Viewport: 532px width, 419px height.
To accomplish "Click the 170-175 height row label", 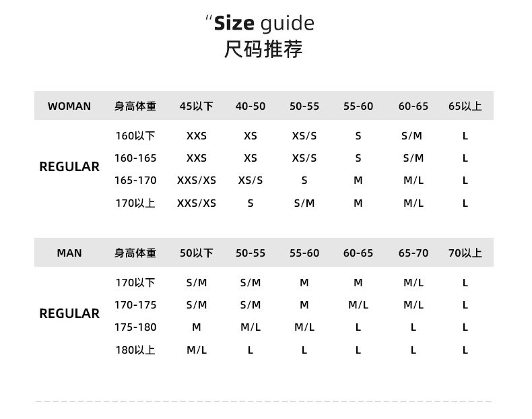I will [x=135, y=304].
